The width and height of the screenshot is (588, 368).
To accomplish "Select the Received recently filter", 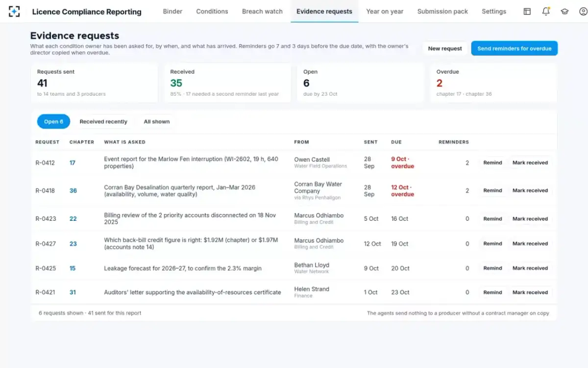I will [x=103, y=122].
